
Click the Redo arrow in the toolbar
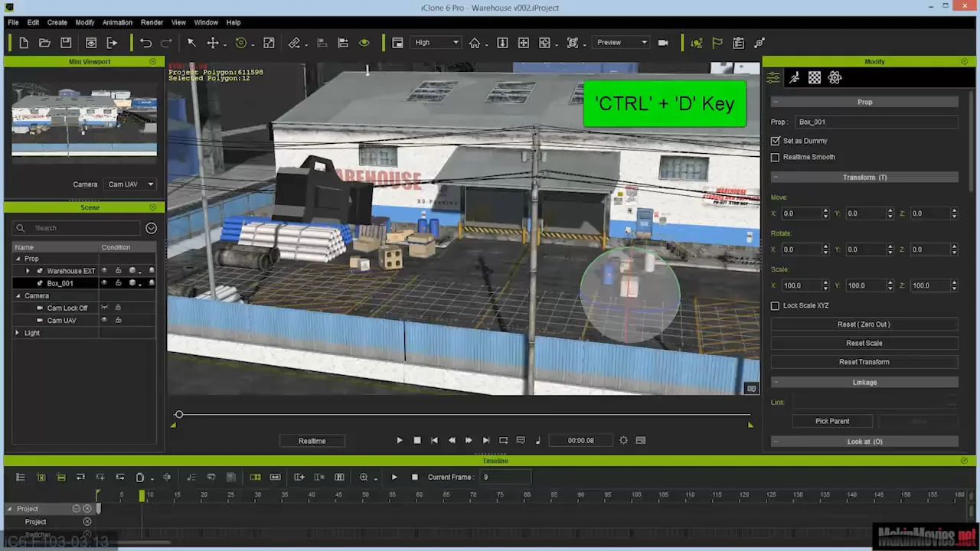click(166, 43)
